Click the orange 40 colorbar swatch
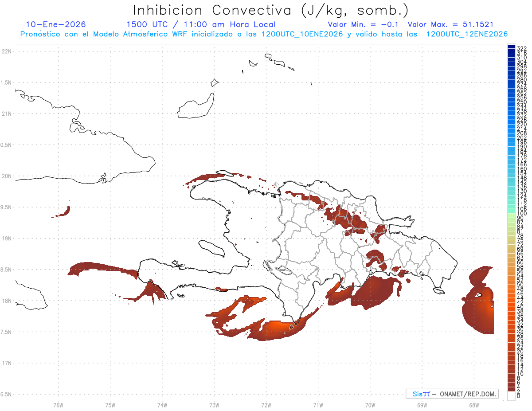The height and width of the screenshot is (411, 532). point(511,307)
